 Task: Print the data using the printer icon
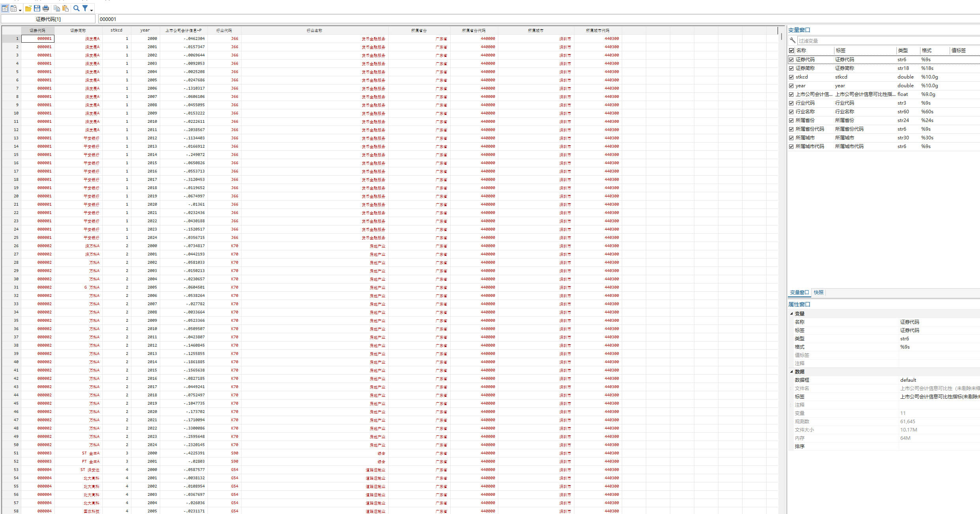(46, 8)
